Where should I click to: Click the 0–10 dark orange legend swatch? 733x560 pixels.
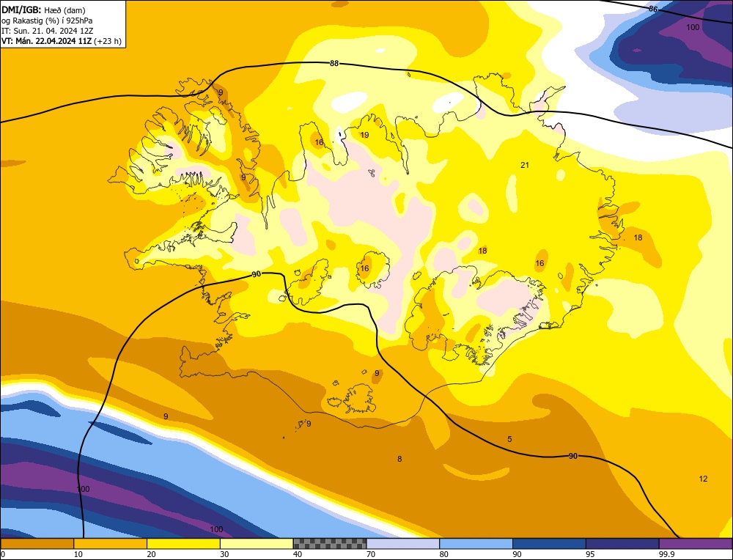pos(37,544)
